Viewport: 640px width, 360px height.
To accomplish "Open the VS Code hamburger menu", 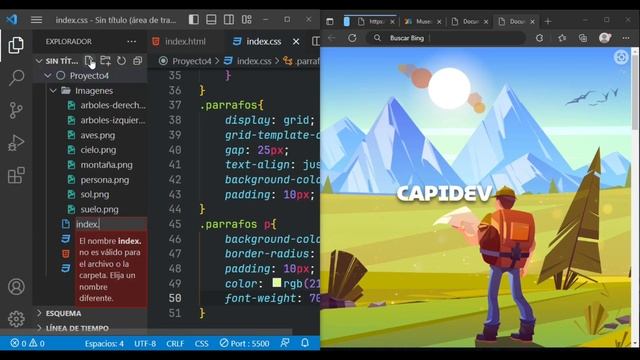I will click(36, 20).
